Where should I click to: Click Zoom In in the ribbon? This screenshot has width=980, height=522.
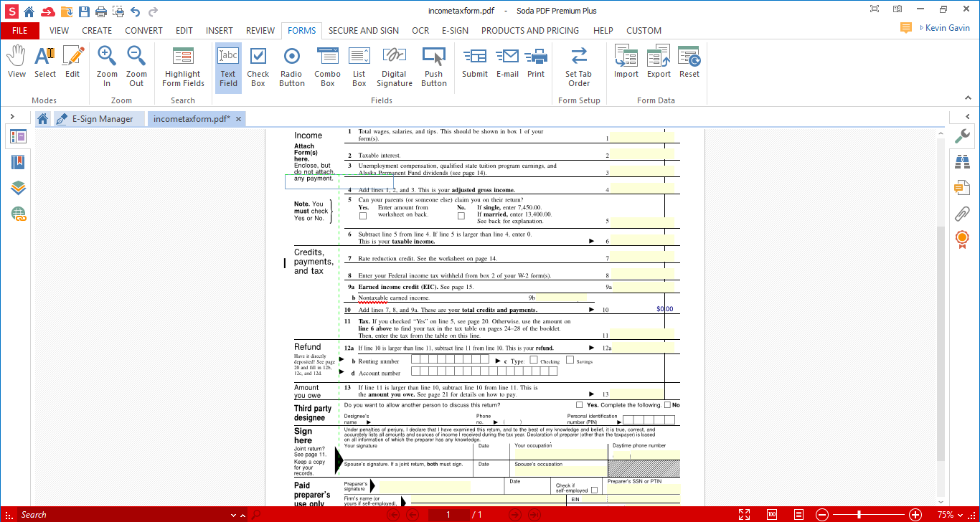[x=107, y=67]
